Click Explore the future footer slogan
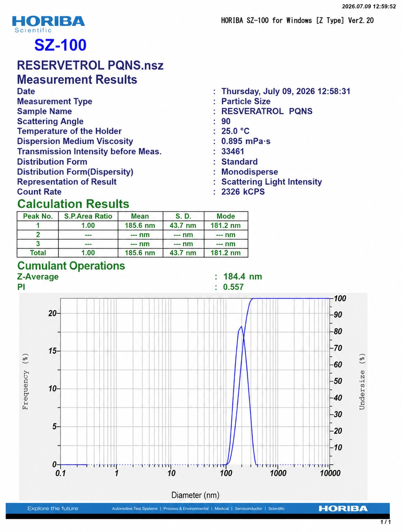The height and width of the screenshot is (532, 402). click(x=53, y=508)
